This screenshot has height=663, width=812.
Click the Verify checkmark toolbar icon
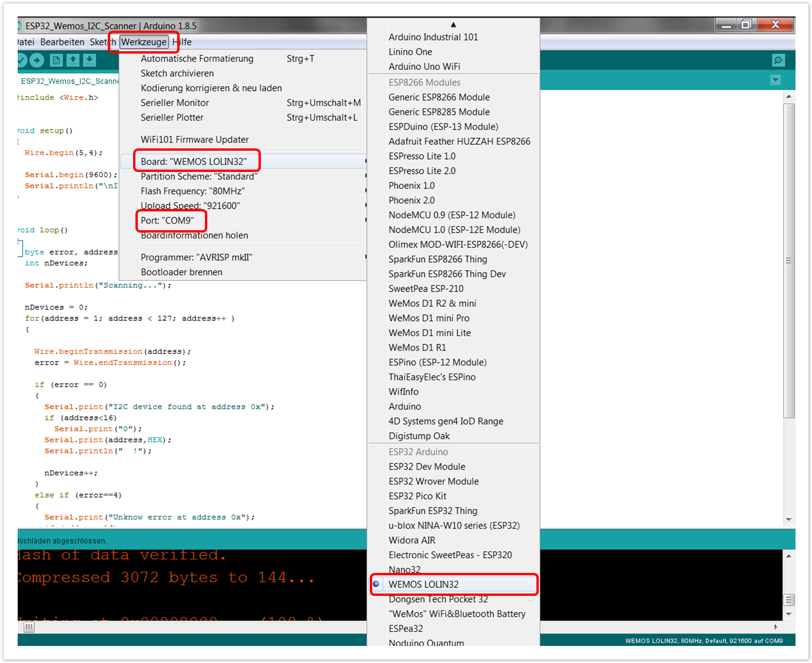[x=21, y=60]
